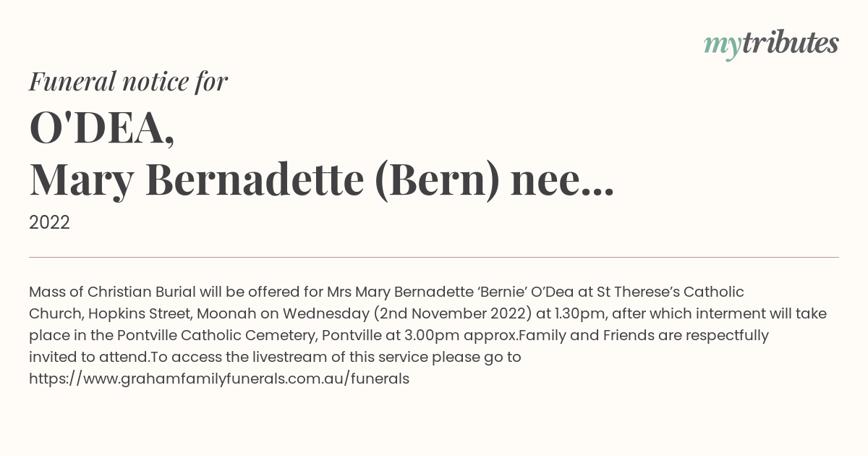Click the "Mary Bernadette (Bern) nee..." heading
Viewport: 868px width, 456px height.
[320, 180]
